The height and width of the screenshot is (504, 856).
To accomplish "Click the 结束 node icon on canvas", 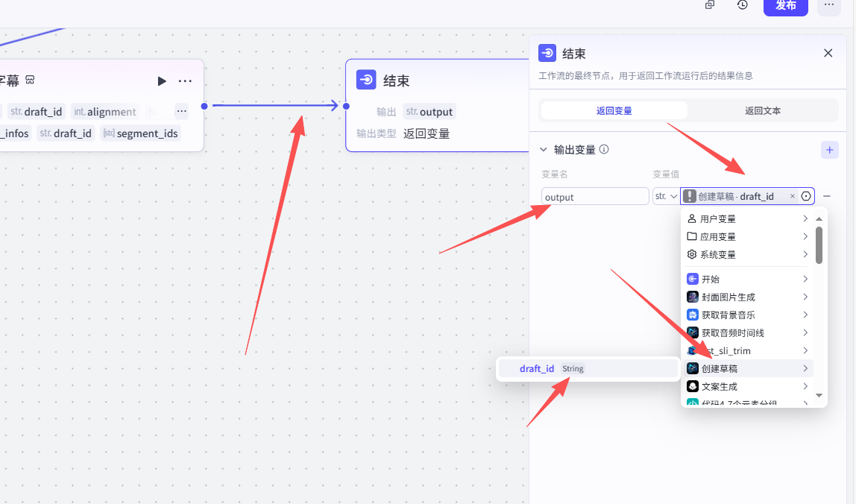I will click(x=366, y=80).
